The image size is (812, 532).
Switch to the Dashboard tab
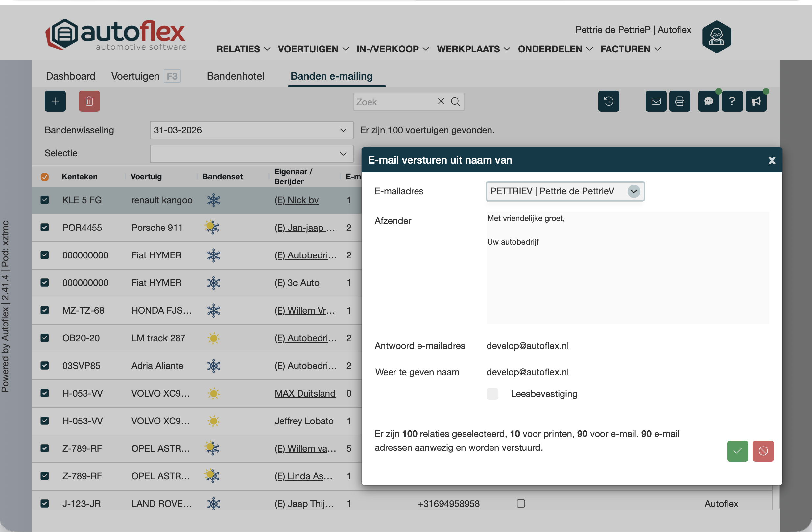(71, 76)
